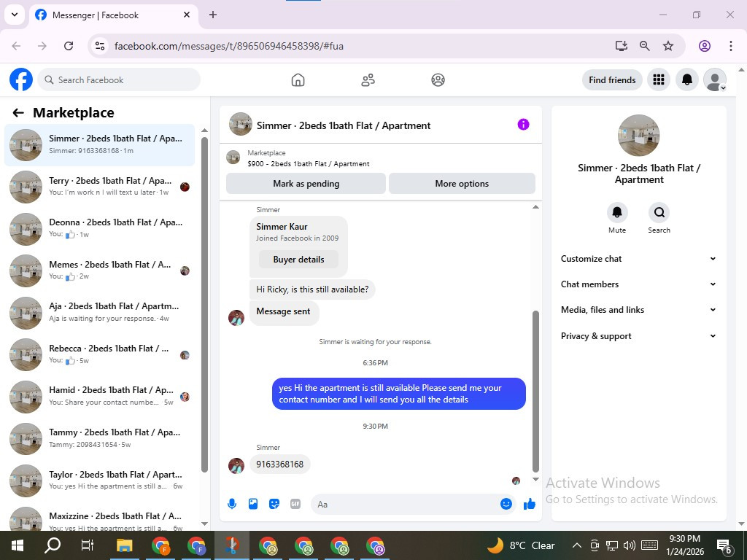
Task: Select Aja's waiting conversation
Action: (x=99, y=312)
